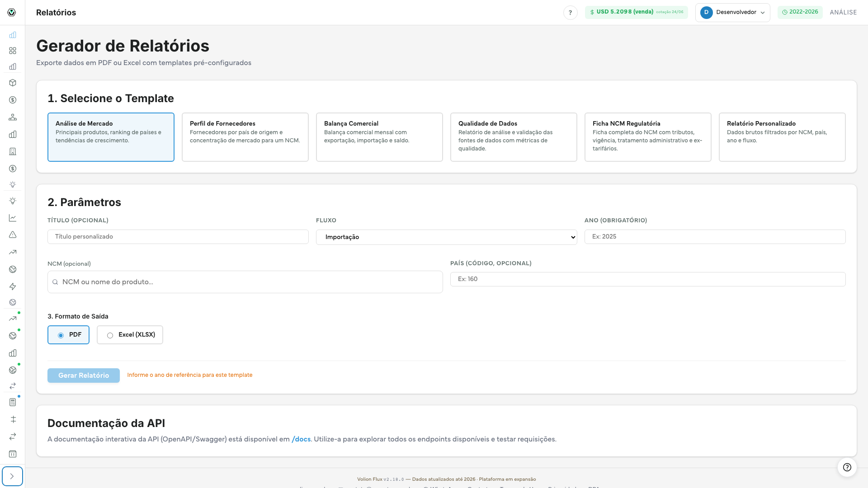Expand the Desenvolvedor user menu

click(732, 13)
